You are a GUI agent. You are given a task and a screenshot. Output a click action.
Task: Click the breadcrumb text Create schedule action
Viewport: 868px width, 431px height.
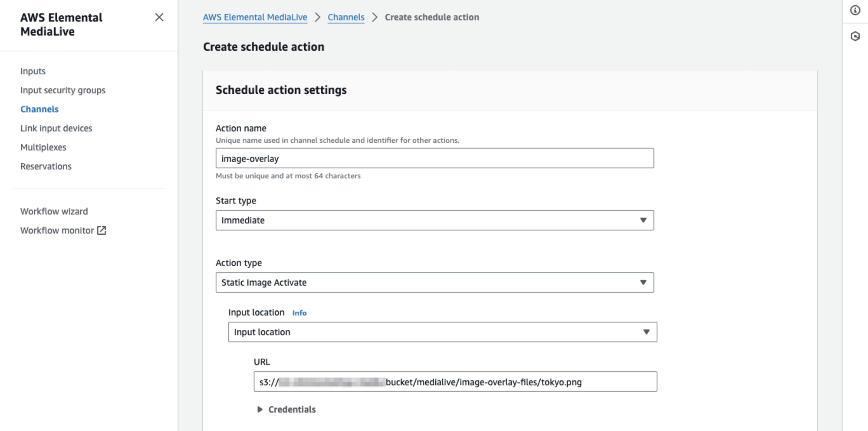(432, 17)
